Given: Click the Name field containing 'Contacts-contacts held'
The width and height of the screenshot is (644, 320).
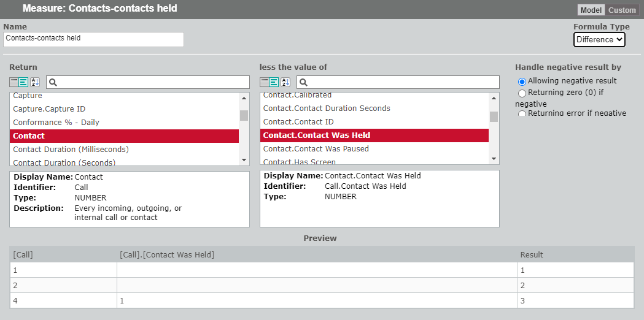Looking at the screenshot, I should (x=93, y=39).
